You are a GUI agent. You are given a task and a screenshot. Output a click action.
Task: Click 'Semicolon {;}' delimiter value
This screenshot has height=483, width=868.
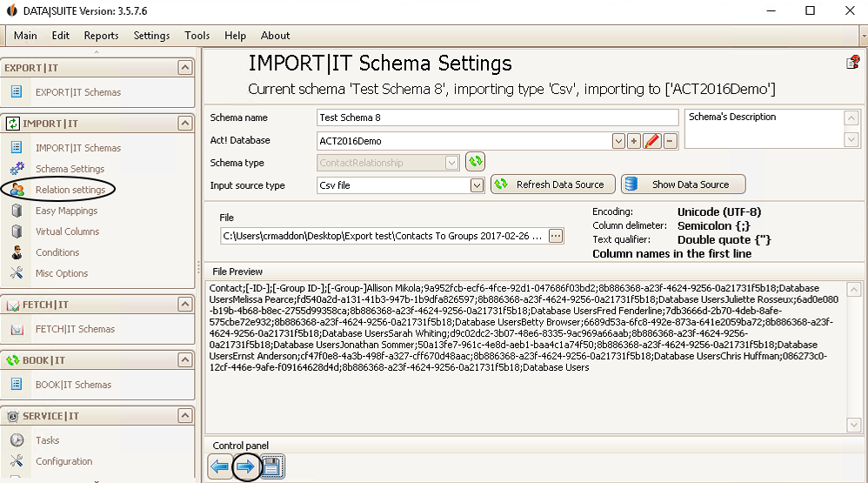tap(714, 226)
